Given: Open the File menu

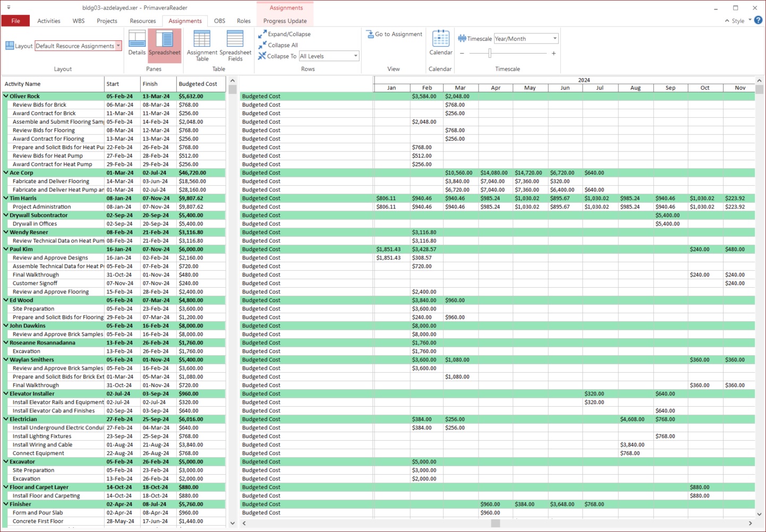Looking at the screenshot, I should [15, 21].
